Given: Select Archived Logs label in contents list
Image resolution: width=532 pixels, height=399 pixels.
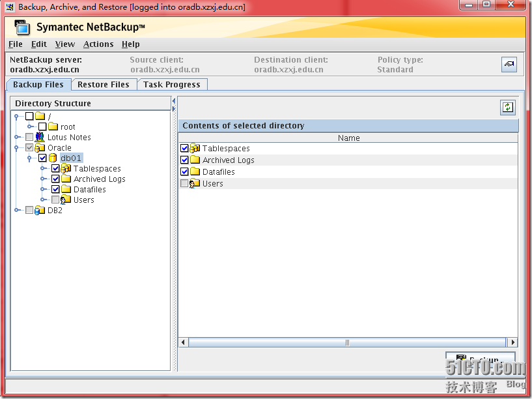Looking at the screenshot, I should [x=229, y=160].
